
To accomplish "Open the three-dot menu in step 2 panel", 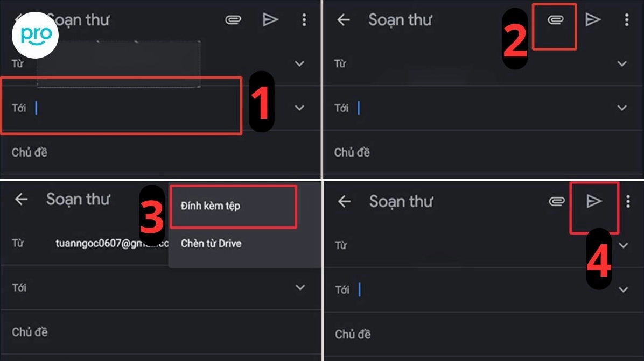I will [626, 20].
